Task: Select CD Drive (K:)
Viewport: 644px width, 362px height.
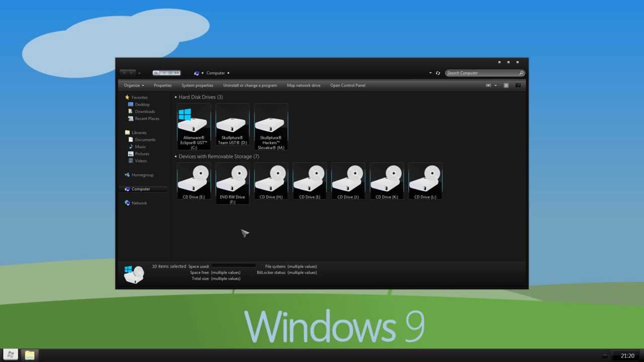Action: (x=386, y=181)
